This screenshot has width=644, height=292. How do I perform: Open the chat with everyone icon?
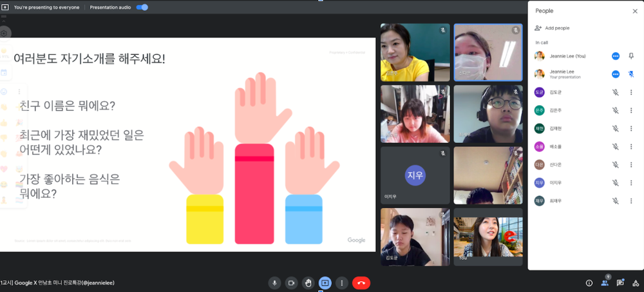point(620,283)
